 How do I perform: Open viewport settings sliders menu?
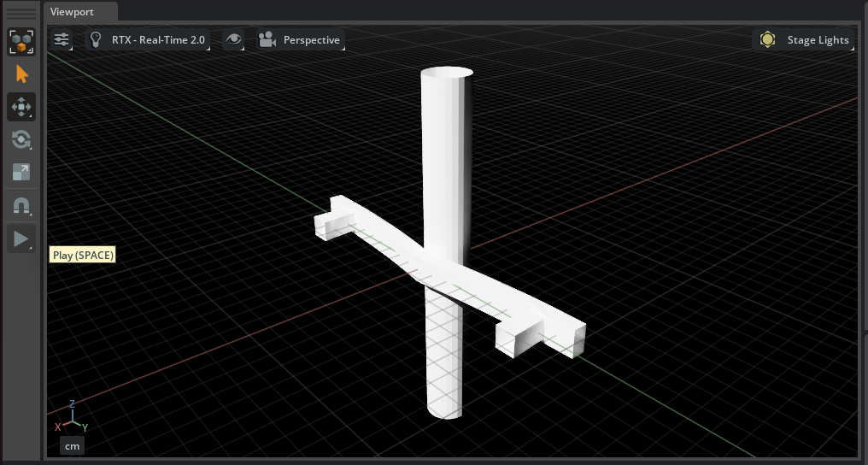point(62,40)
